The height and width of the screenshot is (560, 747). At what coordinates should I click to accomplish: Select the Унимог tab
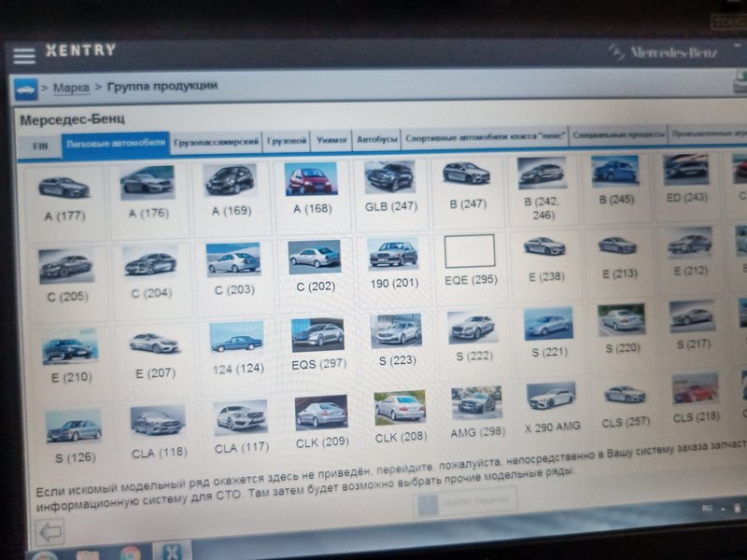point(331,141)
